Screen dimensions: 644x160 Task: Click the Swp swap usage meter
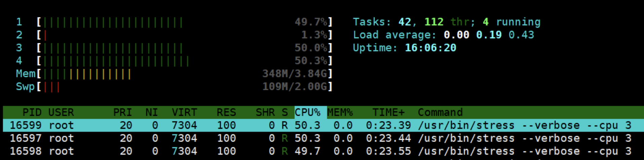pyautogui.click(x=184, y=87)
